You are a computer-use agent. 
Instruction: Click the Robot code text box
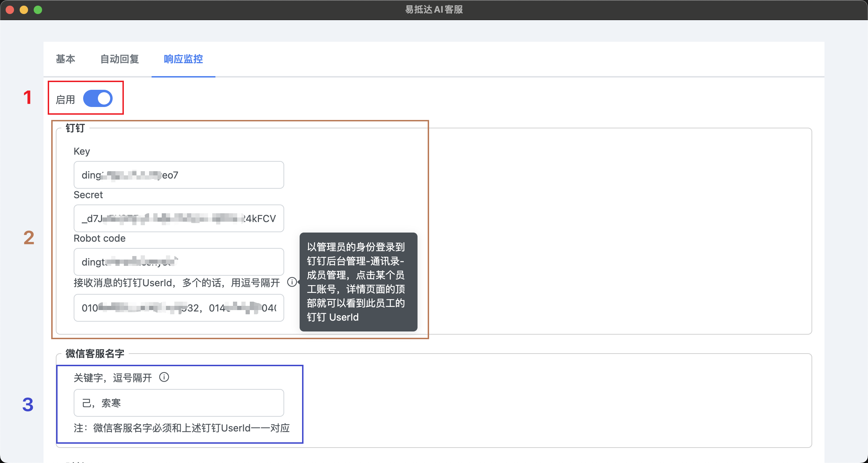(x=179, y=262)
